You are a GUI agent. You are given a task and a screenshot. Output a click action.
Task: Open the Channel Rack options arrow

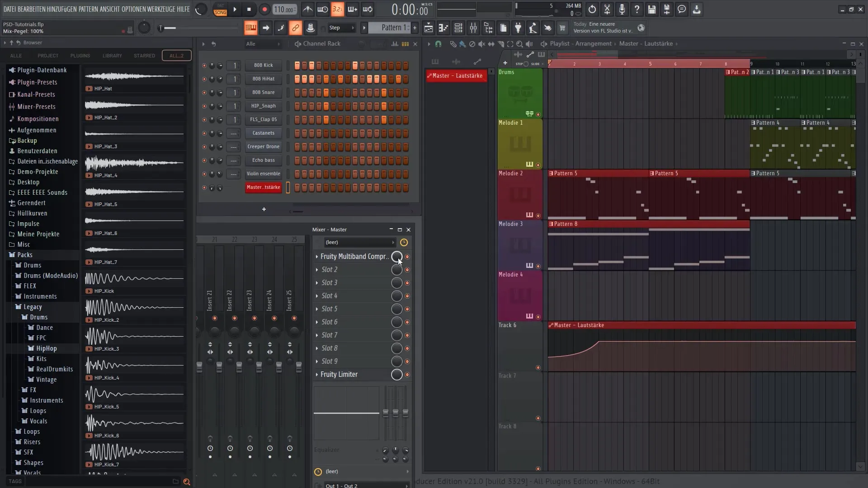[203, 44]
